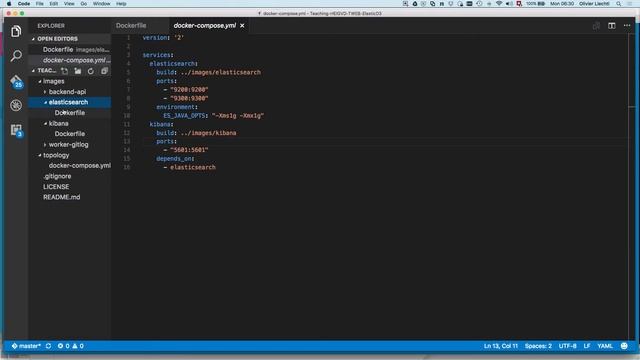Click the "5601:5601" port value in editor
This screenshot has width=640, height=360.
coord(189,150)
